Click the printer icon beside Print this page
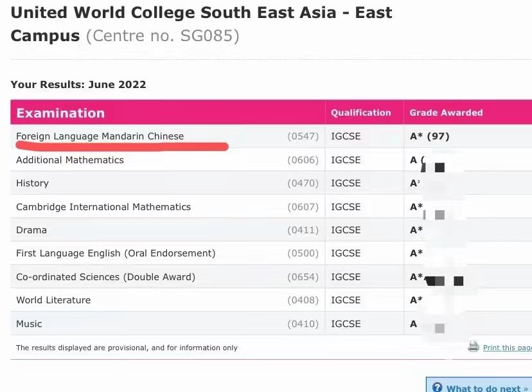 pyautogui.click(x=474, y=347)
